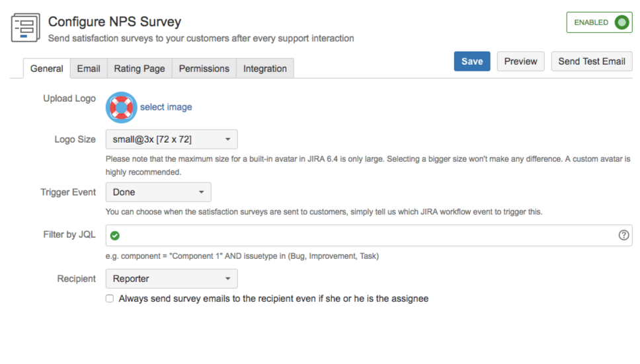Switch to the Email tab

[x=89, y=69]
